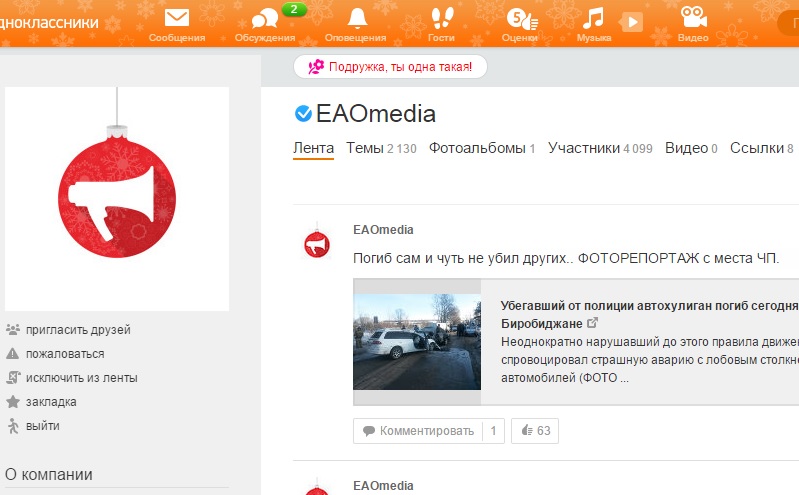Open the Участники tab

(x=600, y=148)
